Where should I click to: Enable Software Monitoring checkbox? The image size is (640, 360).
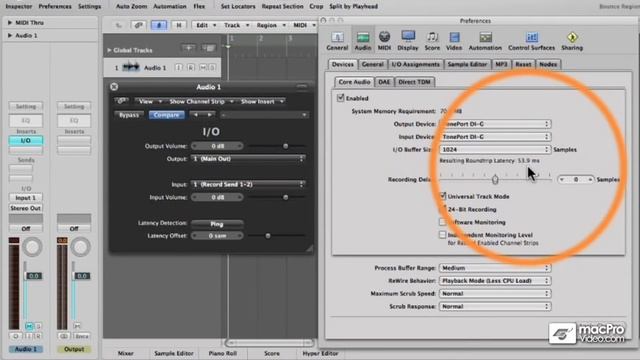pyautogui.click(x=442, y=222)
